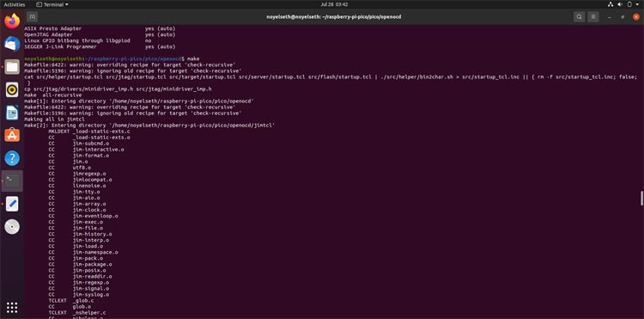This screenshot has height=319, width=644.
Task: Launch LibreOffice Writer from the dock
Action: click(x=12, y=113)
